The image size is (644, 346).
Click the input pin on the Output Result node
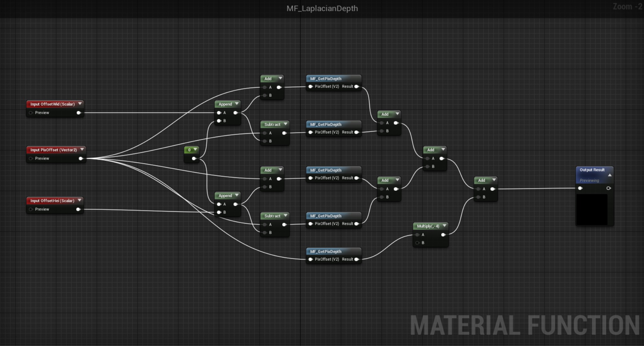pyautogui.click(x=580, y=188)
